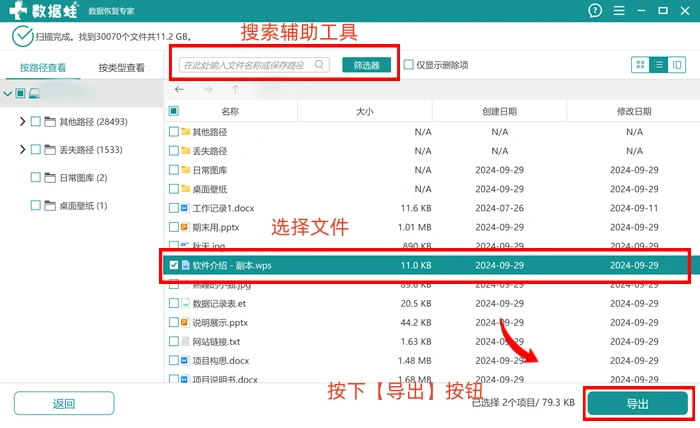This screenshot has width=700, height=428.
Task: Open the help question mark icon
Action: (x=595, y=10)
